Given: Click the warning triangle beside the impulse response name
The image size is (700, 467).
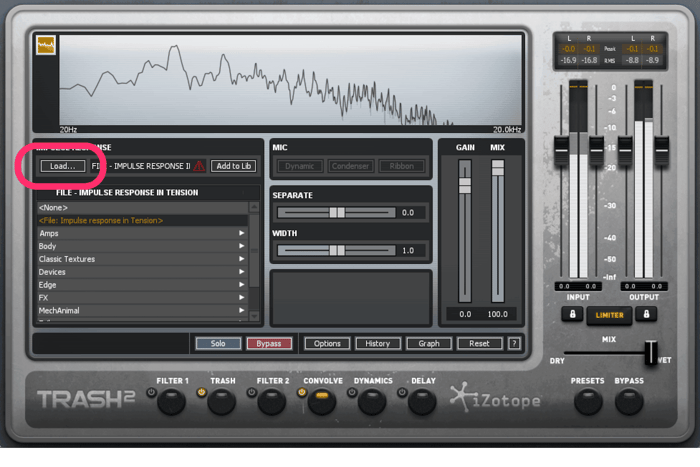Looking at the screenshot, I should tap(199, 166).
